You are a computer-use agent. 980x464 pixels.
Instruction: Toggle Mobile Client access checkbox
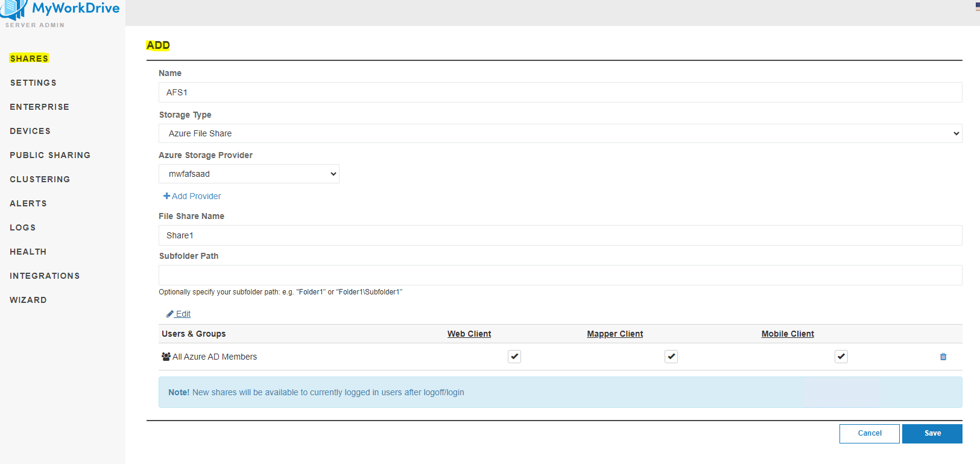pos(841,357)
